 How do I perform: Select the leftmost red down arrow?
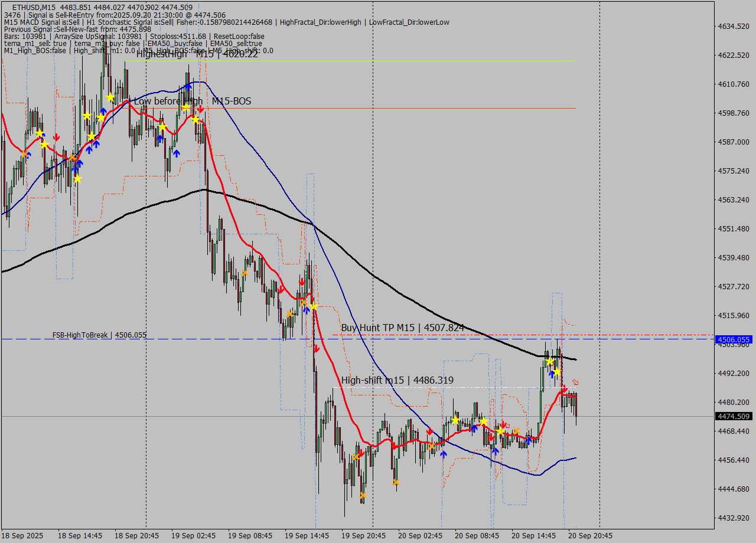coord(56,138)
